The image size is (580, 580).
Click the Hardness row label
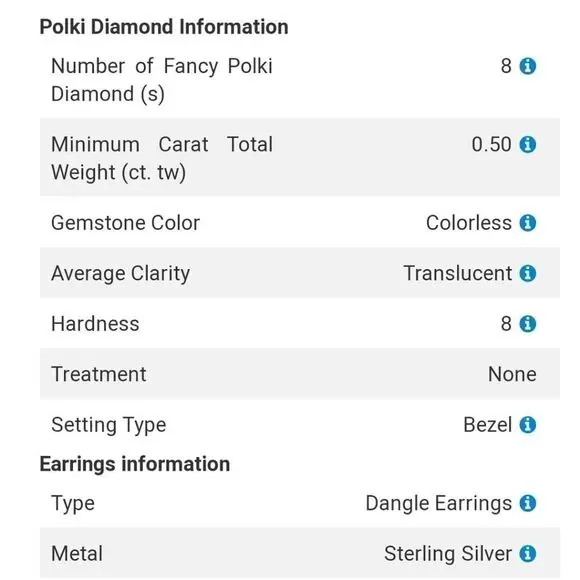pos(95,324)
